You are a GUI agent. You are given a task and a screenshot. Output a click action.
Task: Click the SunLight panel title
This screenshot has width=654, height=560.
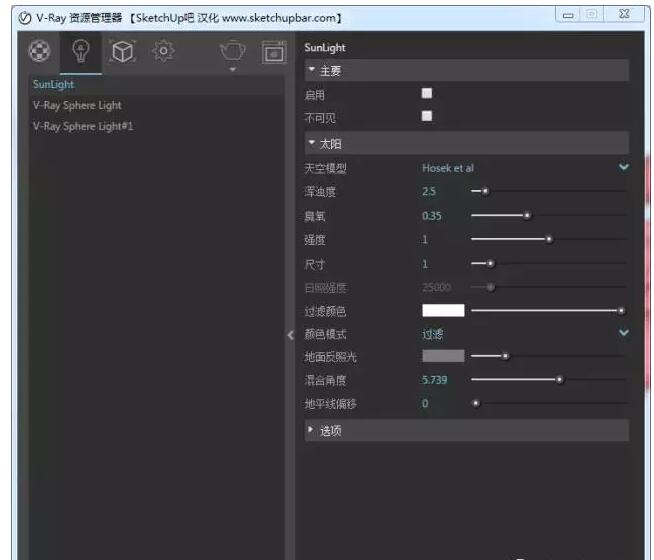click(x=325, y=48)
